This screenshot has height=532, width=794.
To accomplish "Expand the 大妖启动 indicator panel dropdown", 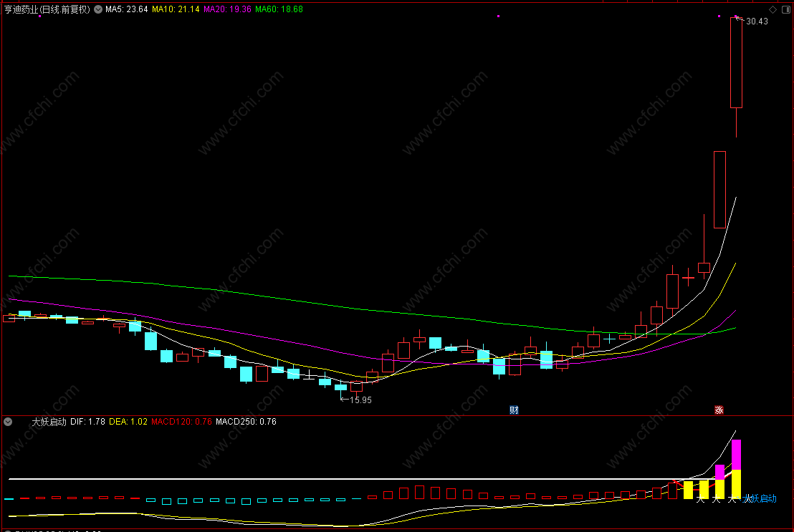I will pyautogui.click(x=8, y=422).
